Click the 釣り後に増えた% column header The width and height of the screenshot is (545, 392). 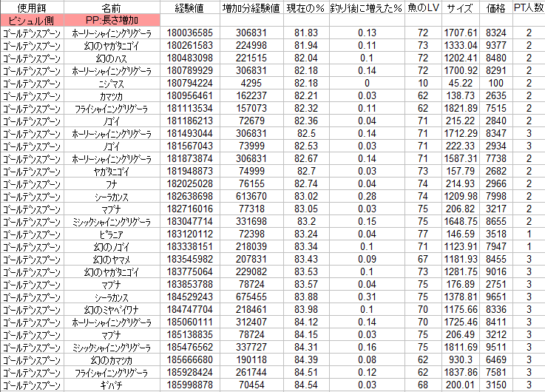pos(366,7)
